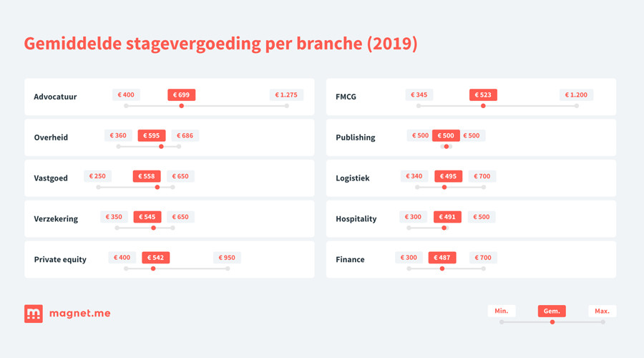The image size is (644, 358).
Task: Click the chart title heading text
Action: (x=220, y=43)
